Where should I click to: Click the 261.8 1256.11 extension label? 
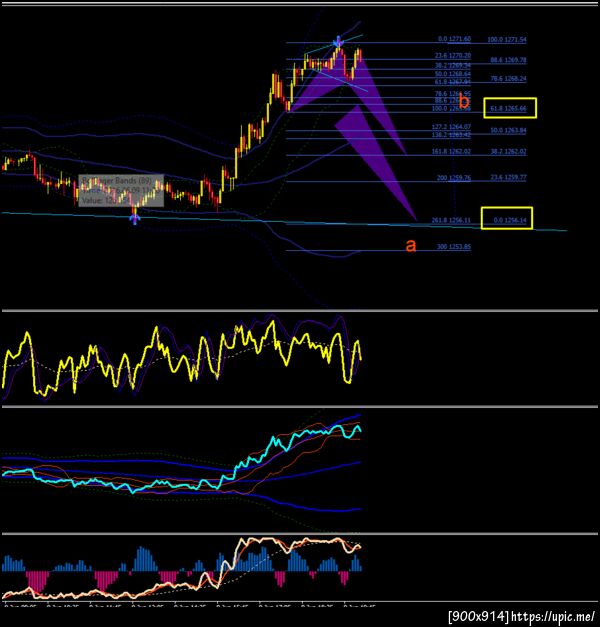(451, 220)
